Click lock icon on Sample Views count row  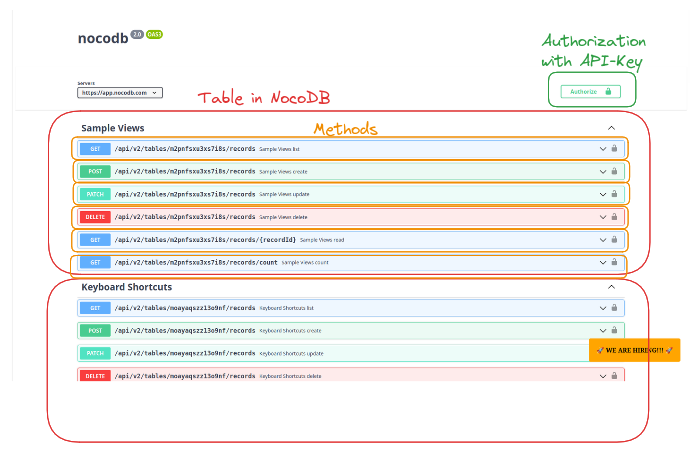[614, 262]
